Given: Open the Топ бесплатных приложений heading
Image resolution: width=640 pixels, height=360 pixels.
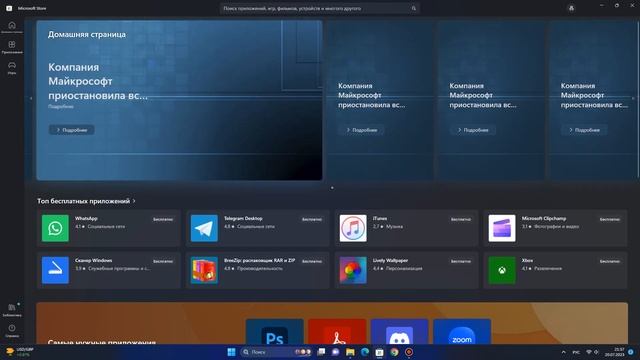Looking at the screenshot, I should [x=84, y=201].
